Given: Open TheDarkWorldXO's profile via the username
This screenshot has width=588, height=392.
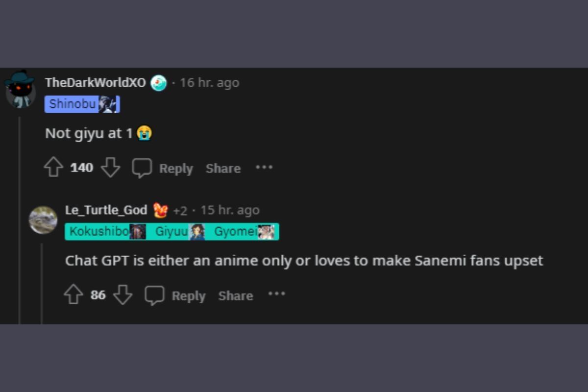Looking at the screenshot, I should (97, 82).
